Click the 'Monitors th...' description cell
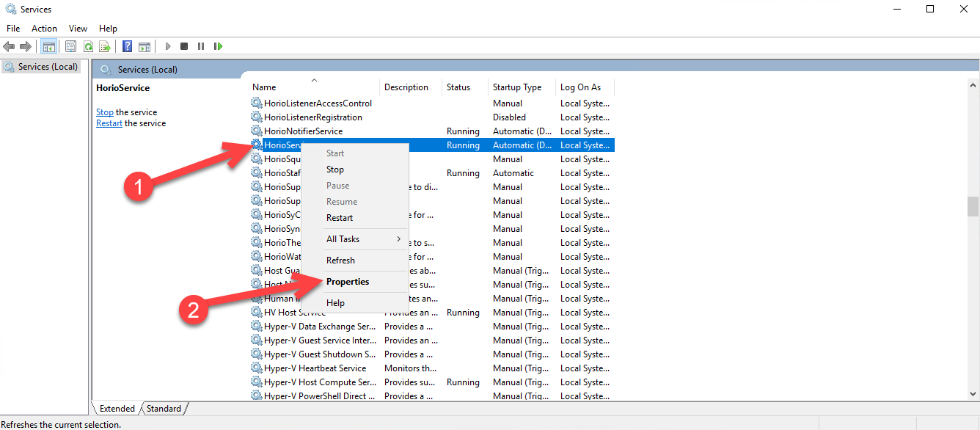980x430 pixels. (411, 368)
